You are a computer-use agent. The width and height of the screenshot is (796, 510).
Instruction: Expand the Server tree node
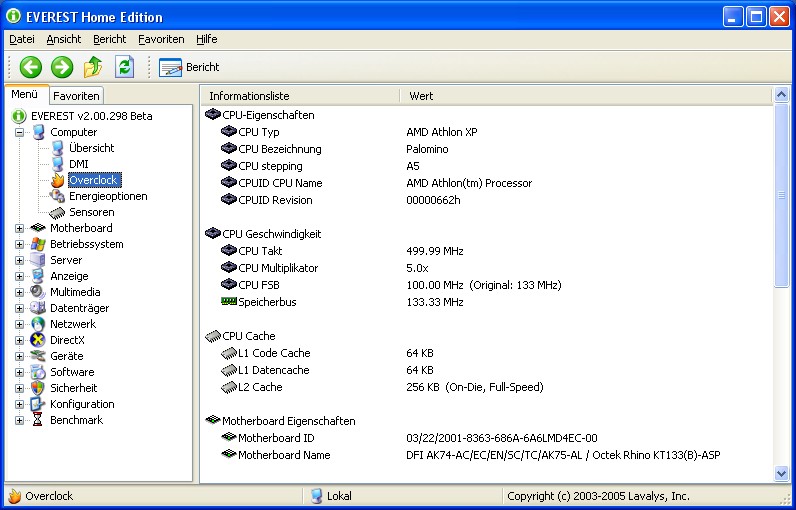[19, 260]
